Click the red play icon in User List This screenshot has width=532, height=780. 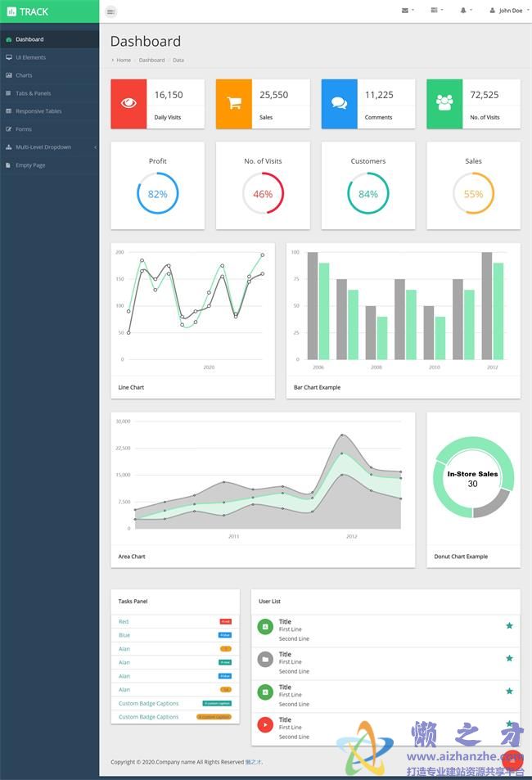[265, 724]
